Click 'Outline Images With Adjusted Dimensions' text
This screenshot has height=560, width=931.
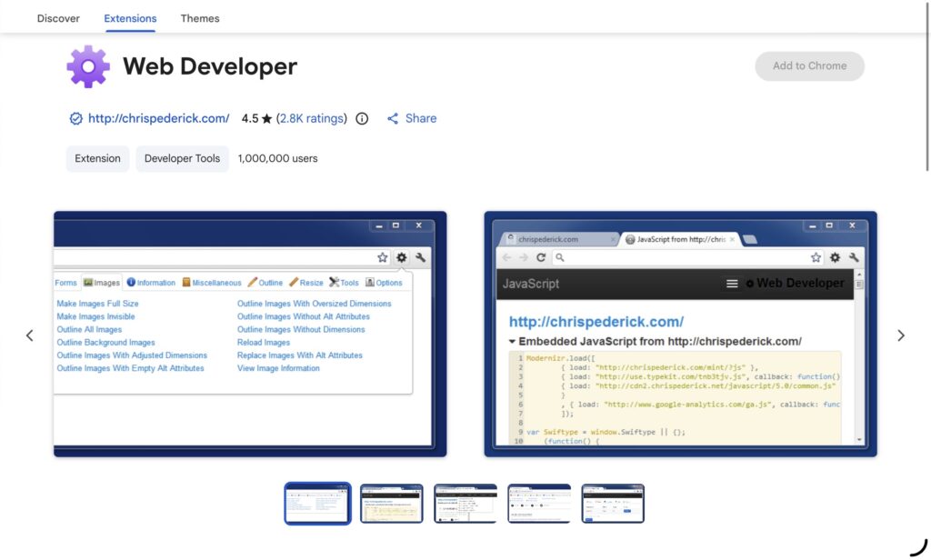tap(132, 355)
